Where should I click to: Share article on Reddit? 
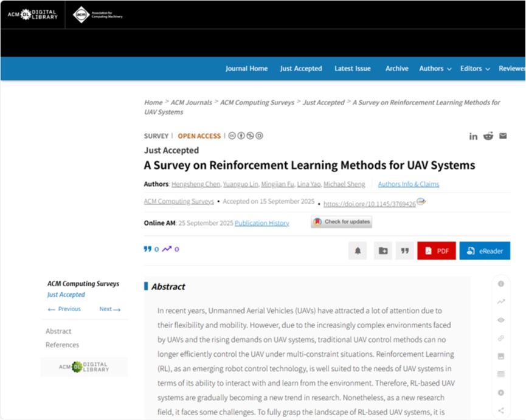point(488,136)
